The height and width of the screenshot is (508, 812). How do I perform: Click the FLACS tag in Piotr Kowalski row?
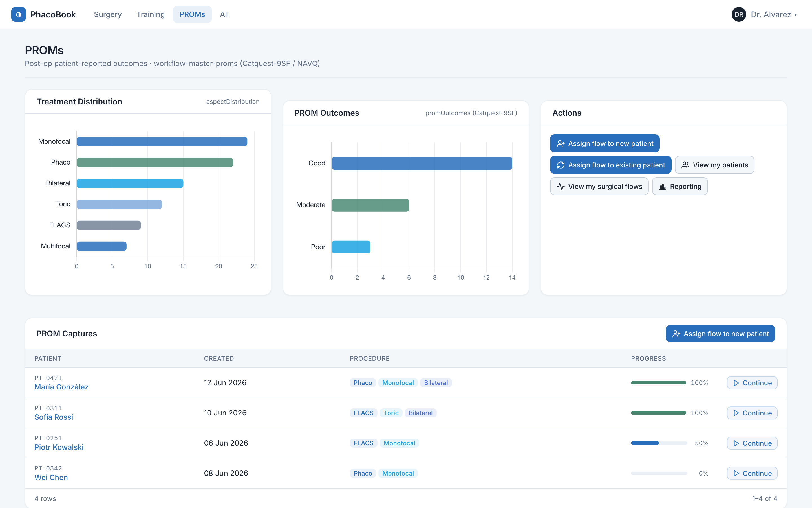tap(363, 443)
